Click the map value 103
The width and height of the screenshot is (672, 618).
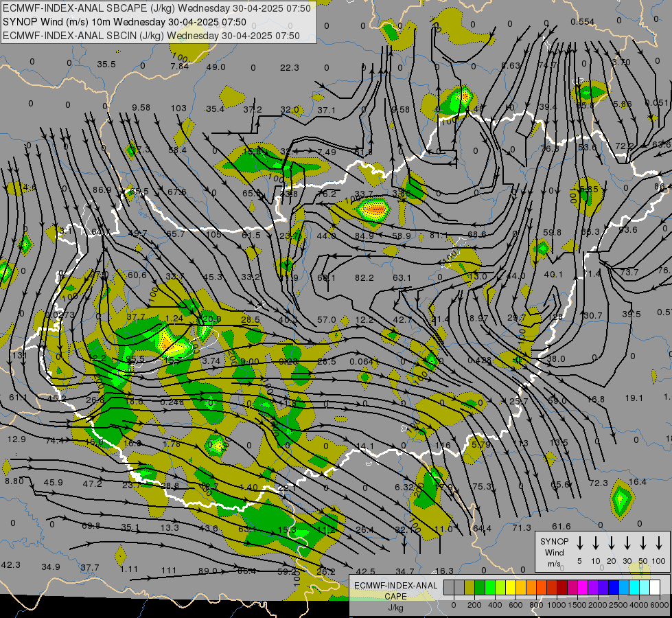178,108
